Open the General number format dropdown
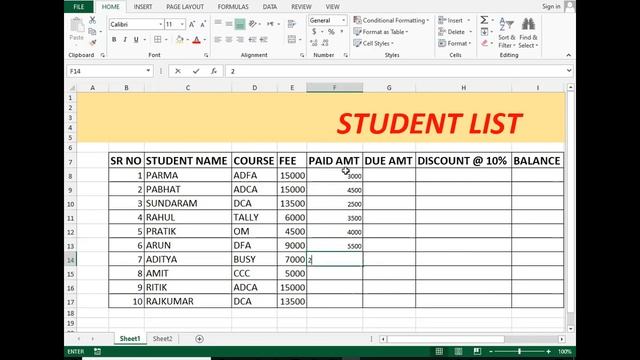The image size is (640, 360). tap(343, 20)
